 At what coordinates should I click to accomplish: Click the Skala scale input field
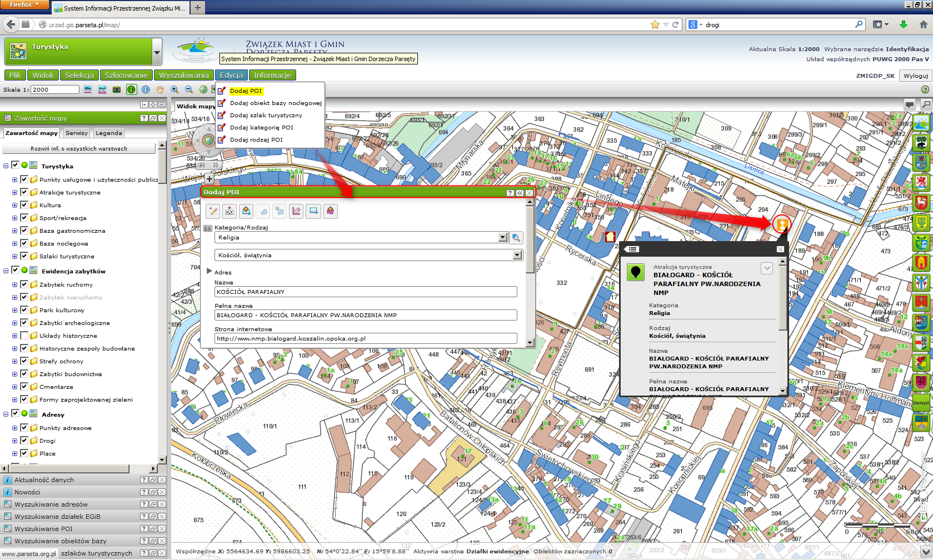coord(55,89)
